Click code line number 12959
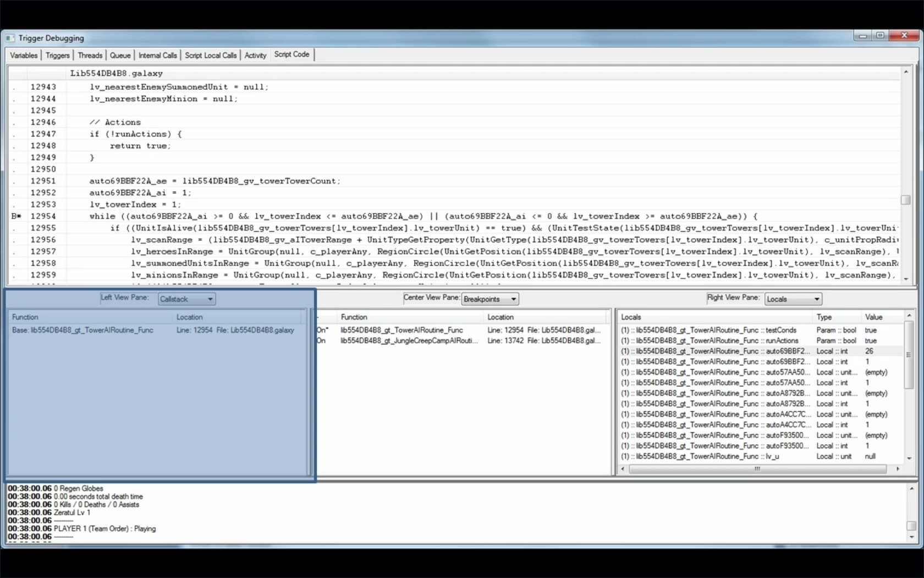Viewport: 924px width, 578px height. (x=43, y=275)
